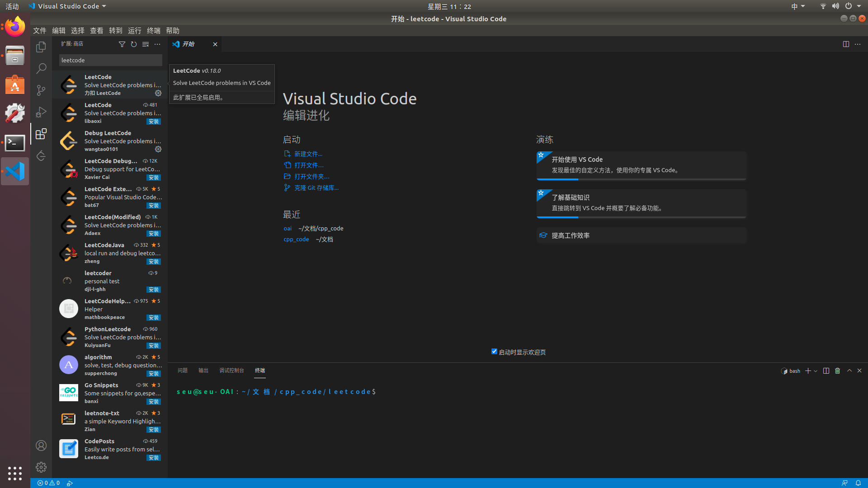
Task: Split the terminal panel
Action: [x=826, y=371]
